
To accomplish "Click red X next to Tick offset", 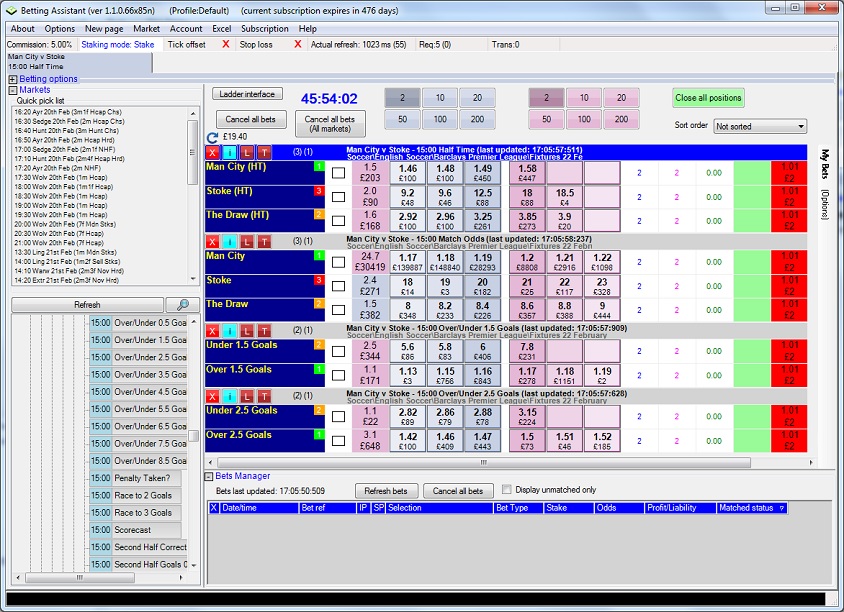I will (226, 44).
